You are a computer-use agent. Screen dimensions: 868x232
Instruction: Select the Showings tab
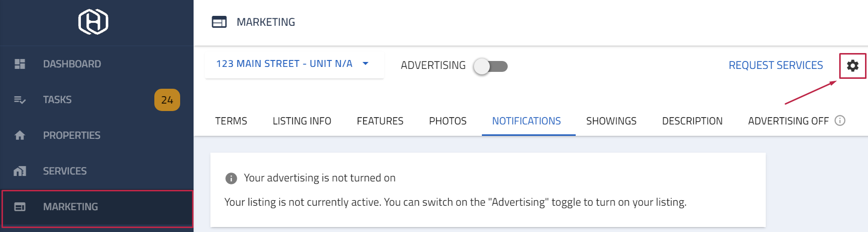coord(611,121)
